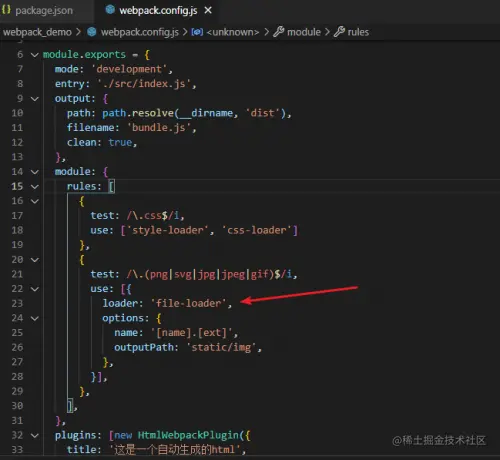The image size is (500, 460).
Task: Click the wrench icon beside module breadcrumb
Action: pos(279,32)
